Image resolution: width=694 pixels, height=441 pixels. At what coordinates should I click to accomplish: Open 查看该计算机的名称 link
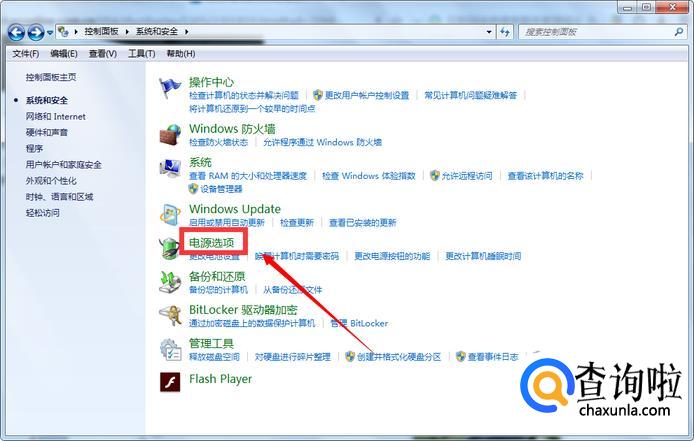(x=545, y=176)
